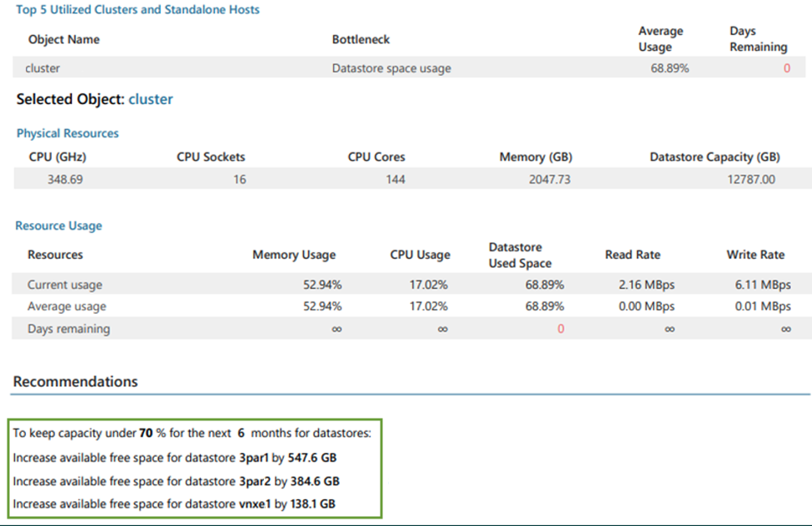Click the Memory Usage column header
Image resolution: width=812 pixels, height=526 pixels.
tap(294, 255)
